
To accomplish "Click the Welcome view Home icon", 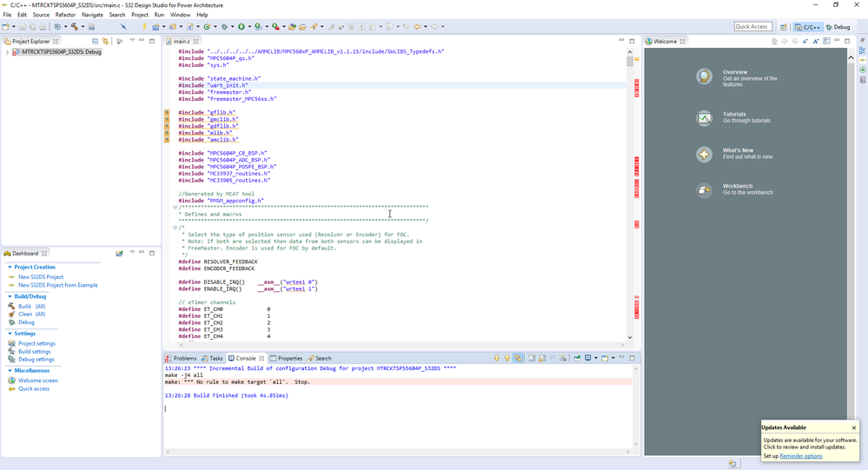I will [x=774, y=41].
